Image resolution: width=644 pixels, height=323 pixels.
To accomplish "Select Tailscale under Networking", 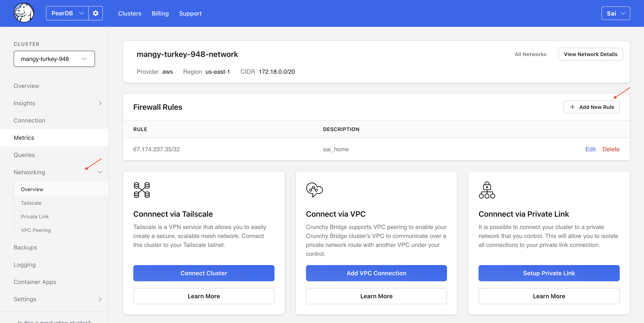I will tap(31, 203).
